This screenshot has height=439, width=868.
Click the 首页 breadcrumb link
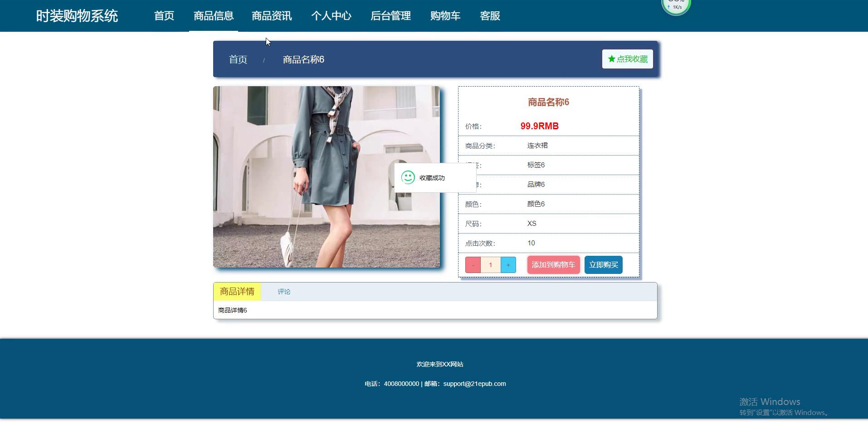pyautogui.click(x=238, y=59)
